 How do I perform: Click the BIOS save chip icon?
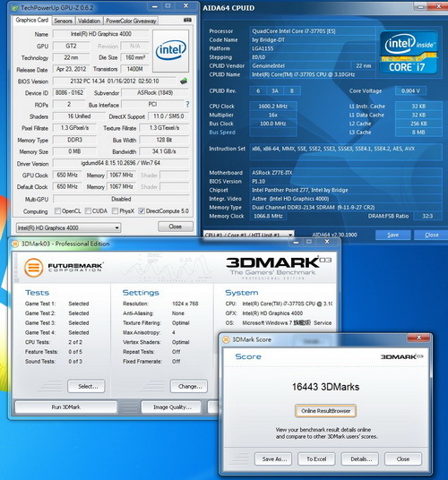(184, 81)
